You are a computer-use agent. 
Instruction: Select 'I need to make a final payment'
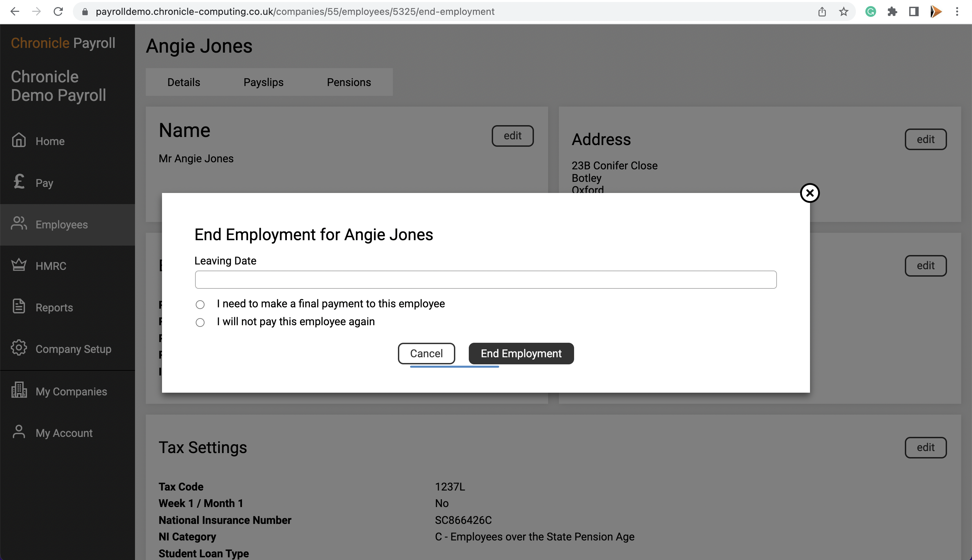[200, 304]
